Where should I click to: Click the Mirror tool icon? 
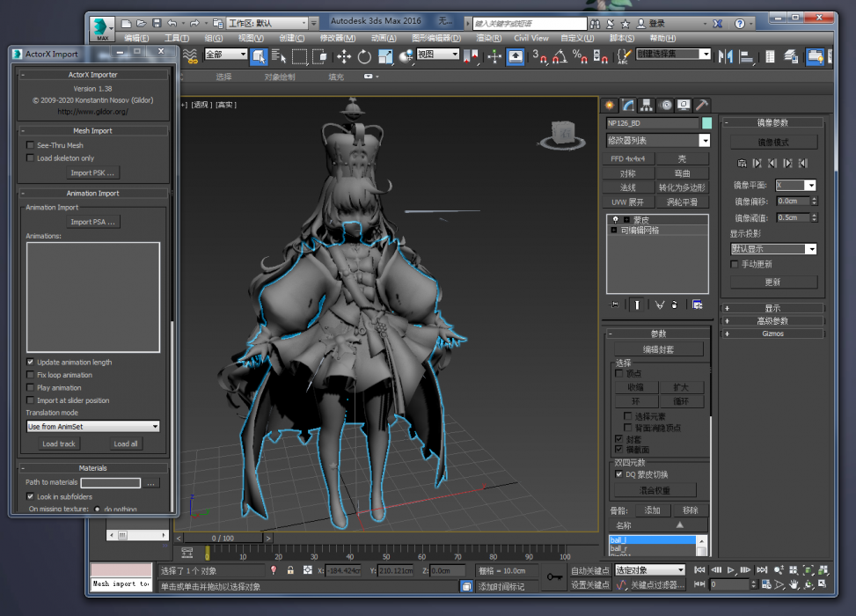pos(726,56)
